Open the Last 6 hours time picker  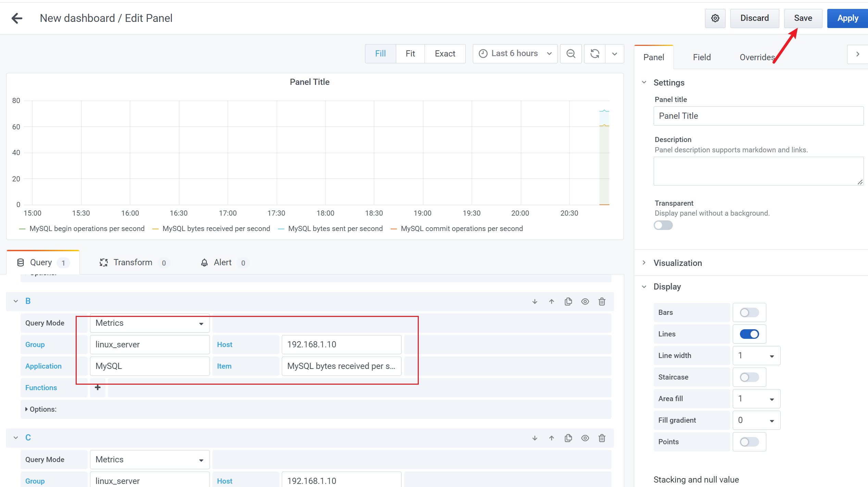[x=515, y=54]
